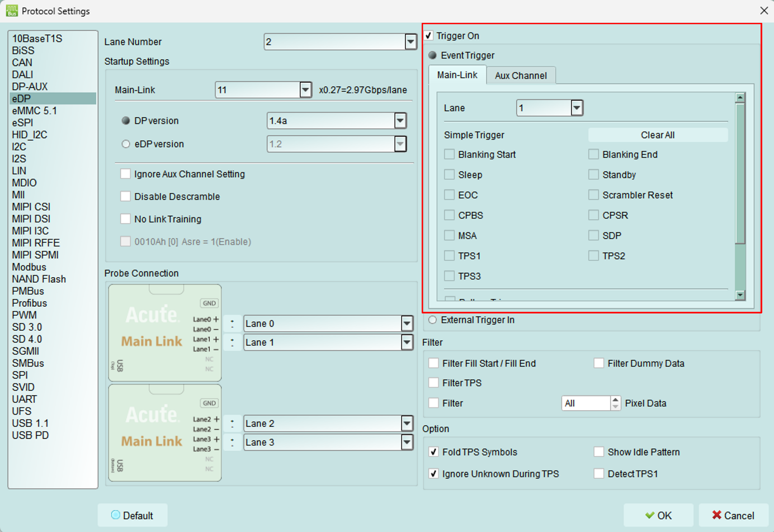Click polarity swap button beside Lane 0
This screenshot has width=774, height=532.
pos(232,324)
